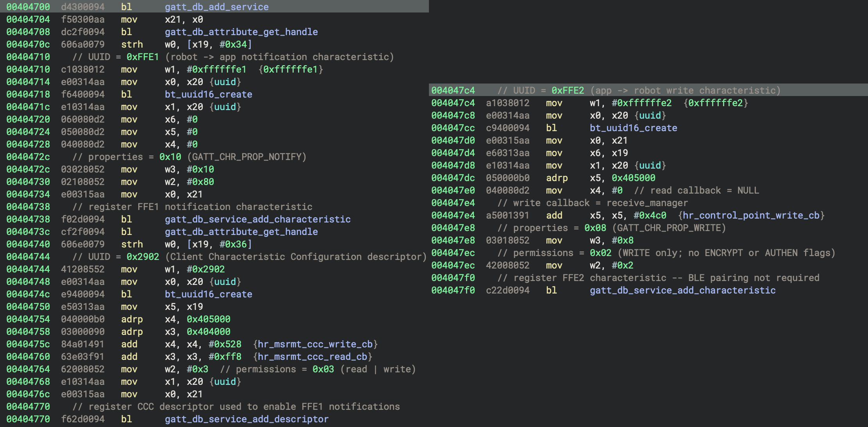Viewport: 868px width, 427px height.
Task: Click the 'permissions = 0x02 (WRITE only' comment
Action: [x=666, y=253]
